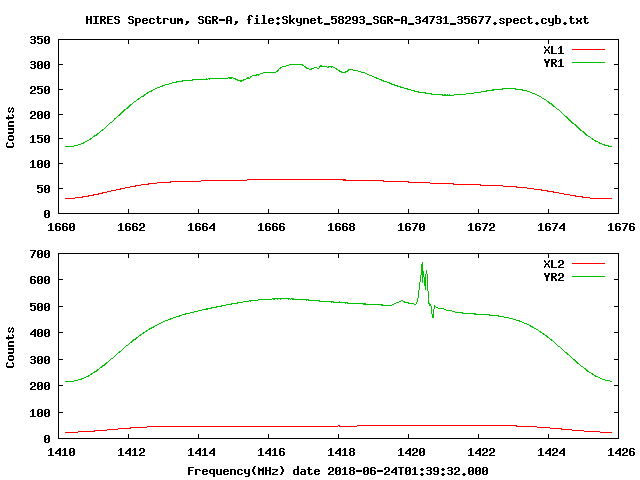Click the 1666 x-axis tick label
The width and height of the screenshot is (640, 480).
(271, 227)
